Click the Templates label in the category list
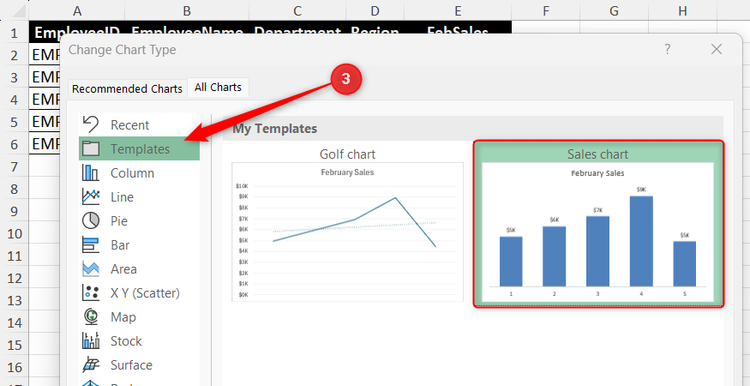 coord(140,149)
